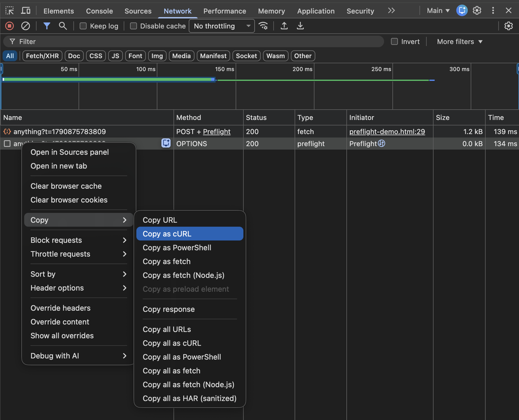The height and width of the screenshot is (420, 519).
Task: Select the anything?t=1790875783809 request row
Action: (259, 131)
